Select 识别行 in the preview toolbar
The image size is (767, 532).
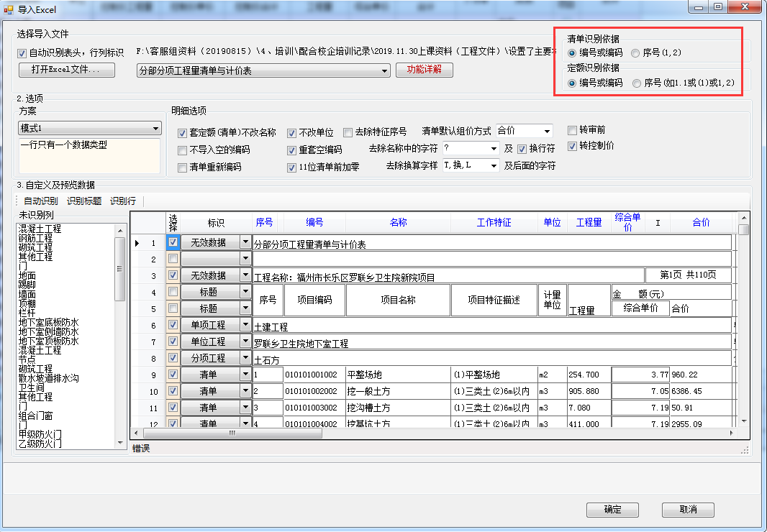click(122, 201)
